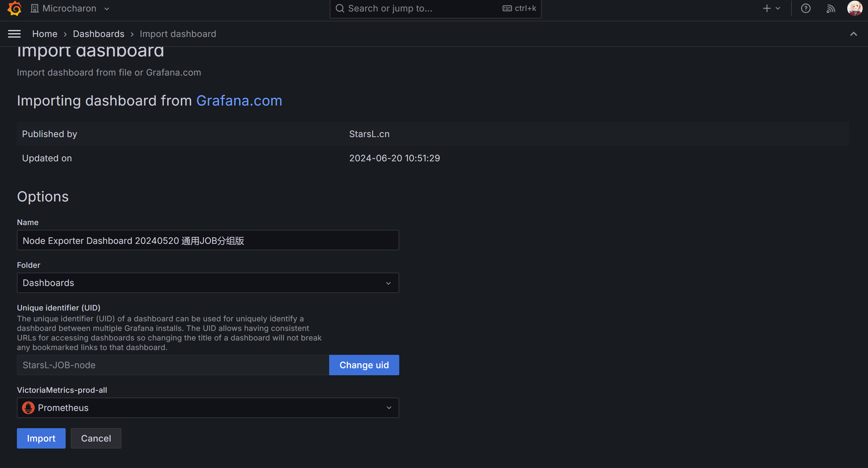Expand the Folder Dashboards dropdown
The width and height of the screenshot is (868, 468).
coord(207,282)
